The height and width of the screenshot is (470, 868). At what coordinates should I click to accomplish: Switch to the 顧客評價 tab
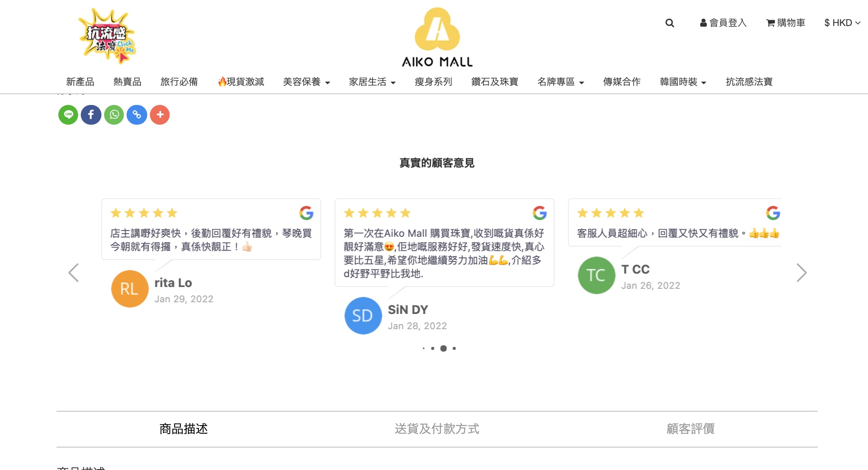click(x=691, y=429)
